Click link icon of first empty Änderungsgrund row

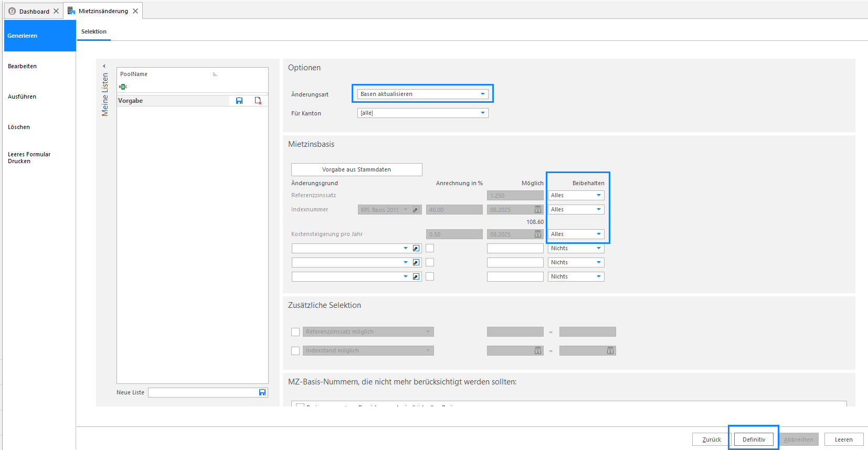(416, 248)
